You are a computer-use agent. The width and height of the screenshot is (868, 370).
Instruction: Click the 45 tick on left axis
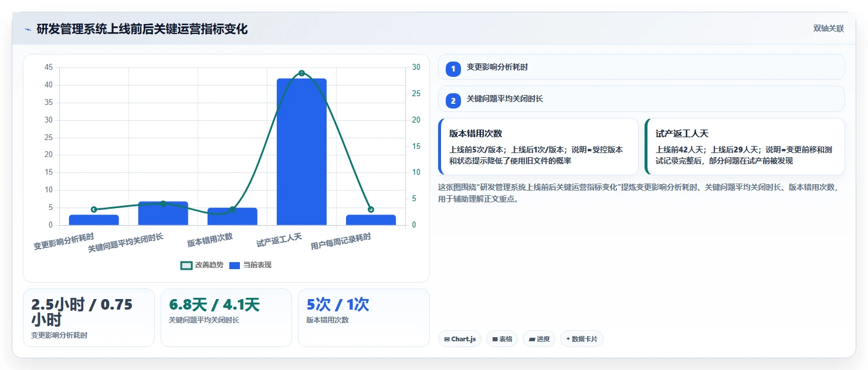click(x=49, y=67)
